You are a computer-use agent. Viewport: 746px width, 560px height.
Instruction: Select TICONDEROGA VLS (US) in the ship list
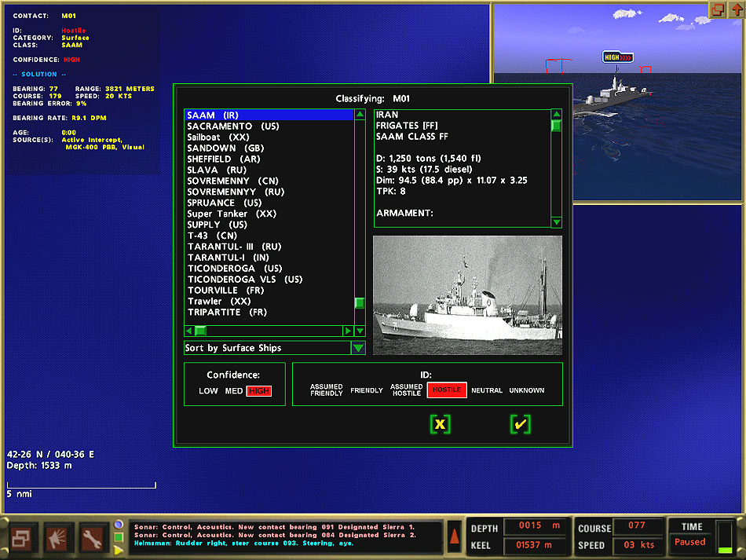click(x=269, y=280)
